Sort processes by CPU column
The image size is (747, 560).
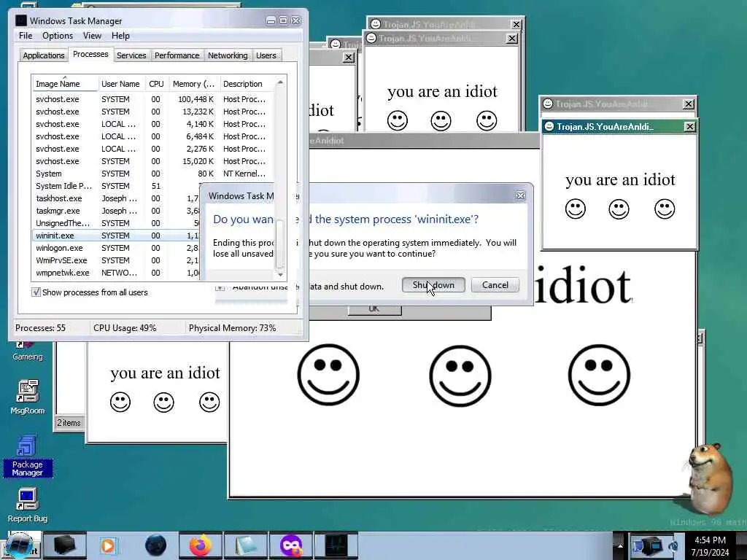(x=156, y=84)
